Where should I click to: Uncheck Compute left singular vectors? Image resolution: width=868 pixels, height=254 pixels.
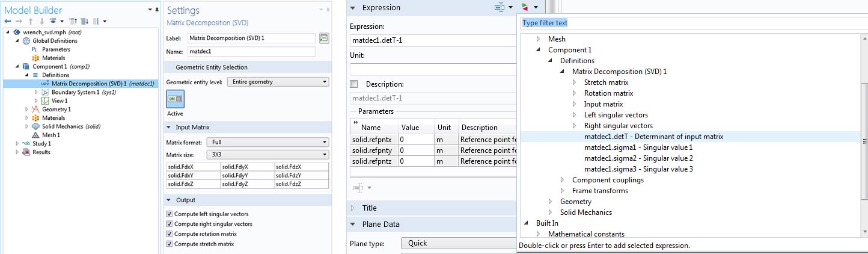pyautogui.click(x=170, y=214)
